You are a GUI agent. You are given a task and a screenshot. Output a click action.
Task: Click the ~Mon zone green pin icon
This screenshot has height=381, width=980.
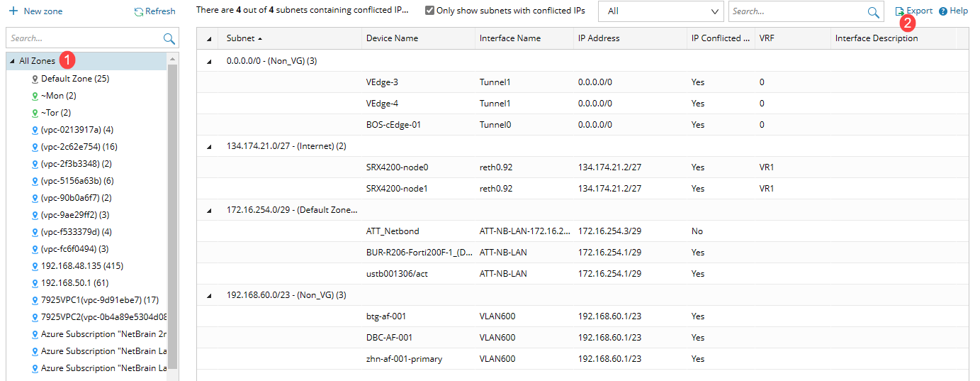35,96
